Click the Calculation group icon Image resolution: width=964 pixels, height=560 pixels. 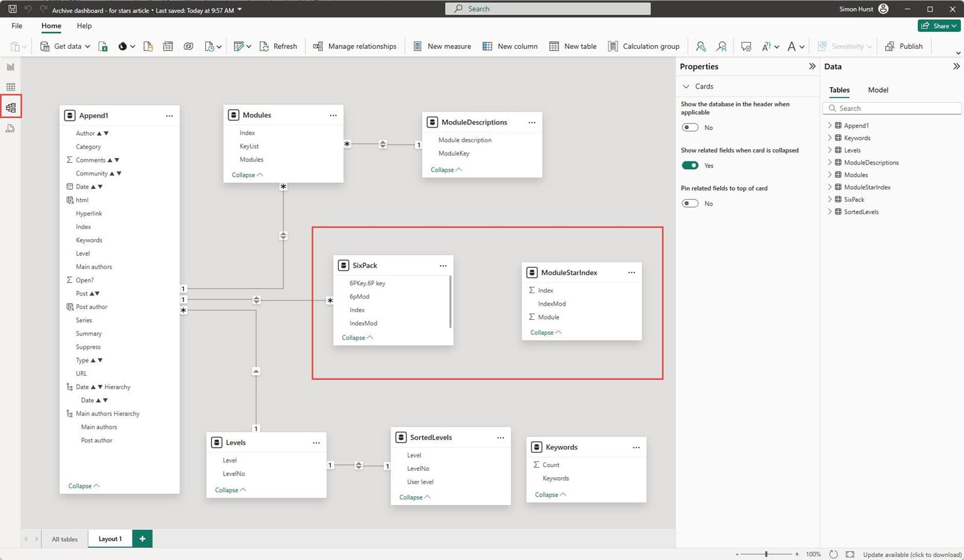(643, 46)
